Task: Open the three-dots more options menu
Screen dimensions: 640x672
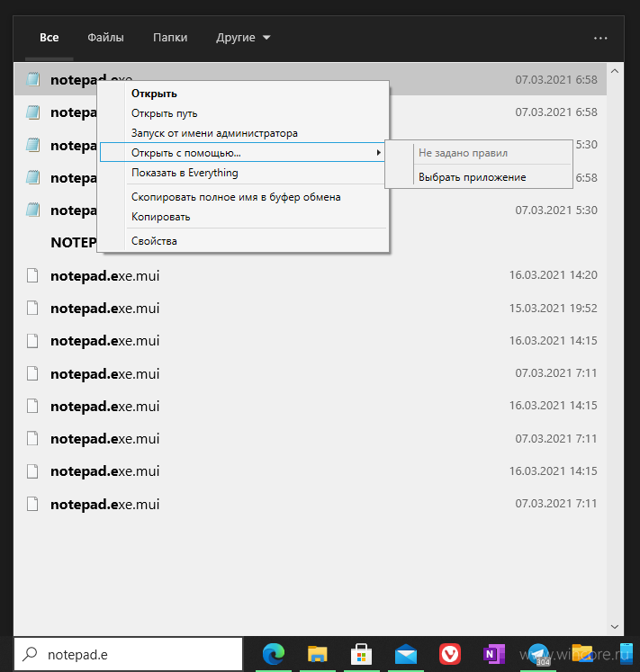Action: click(600, 38)
